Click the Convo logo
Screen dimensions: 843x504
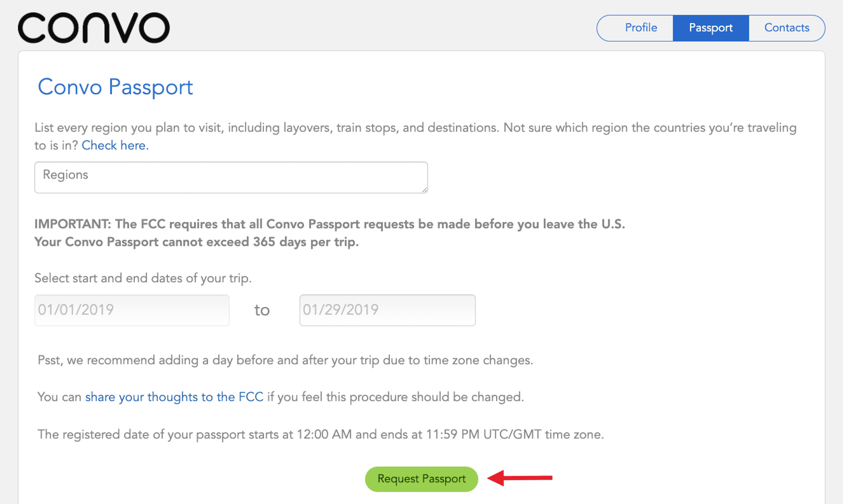point(94,28)
